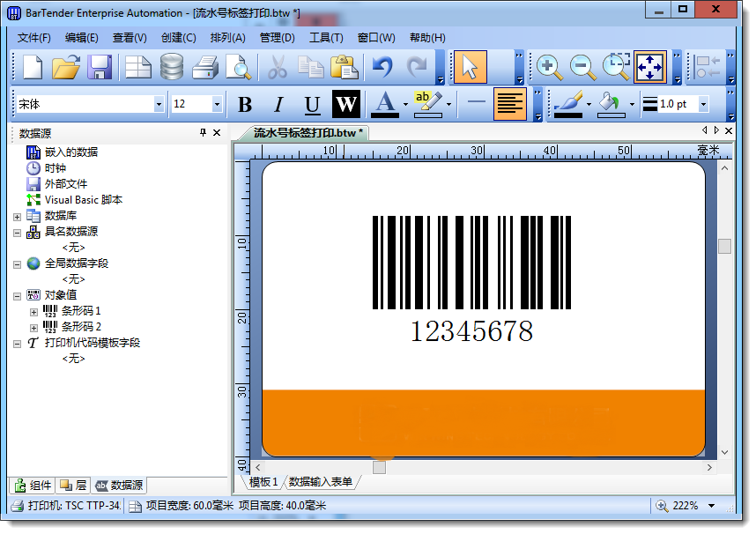This screenshot has height=534, width=756.
Task: Redo the undone action
Action: click(417, 67)
